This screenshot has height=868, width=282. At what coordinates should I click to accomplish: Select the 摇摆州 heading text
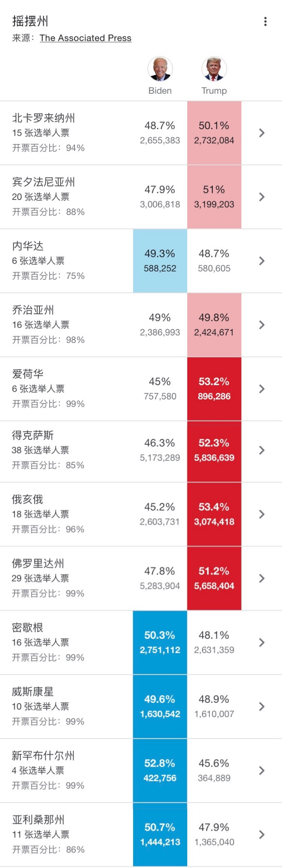(x=30, y=21)
